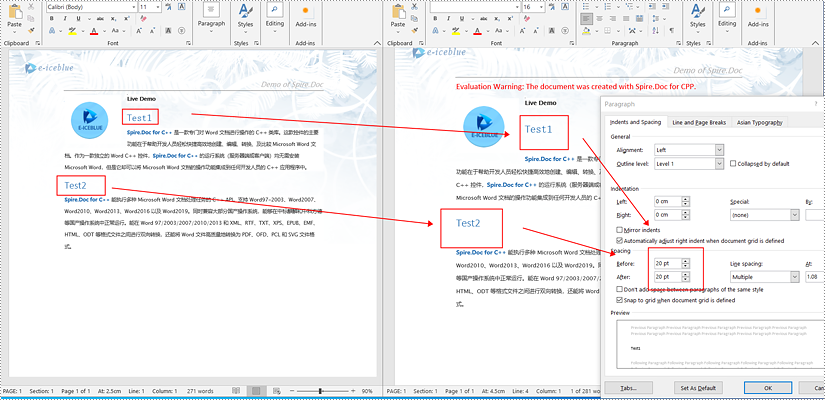Click Add-ins in the left Word window
This screenshot has width=825, height=400.
point(306,17)
